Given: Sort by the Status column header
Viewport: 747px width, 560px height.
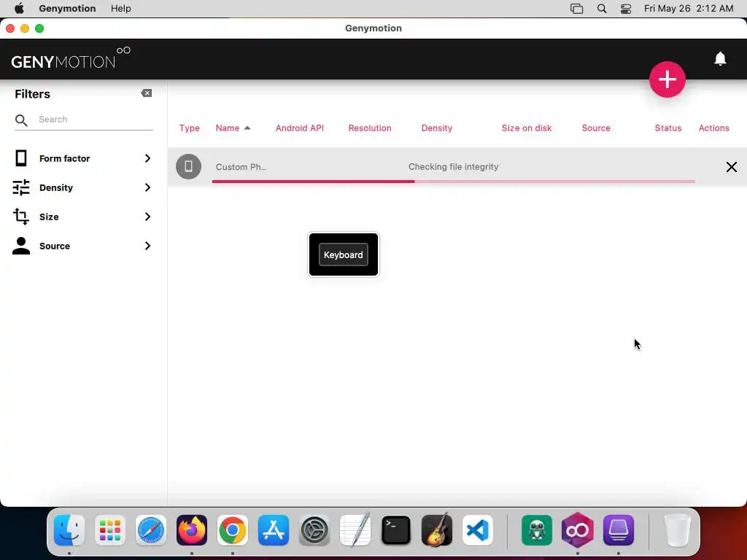Looking at the screenshot, I should pyautogui.click(x=668, y=128).
